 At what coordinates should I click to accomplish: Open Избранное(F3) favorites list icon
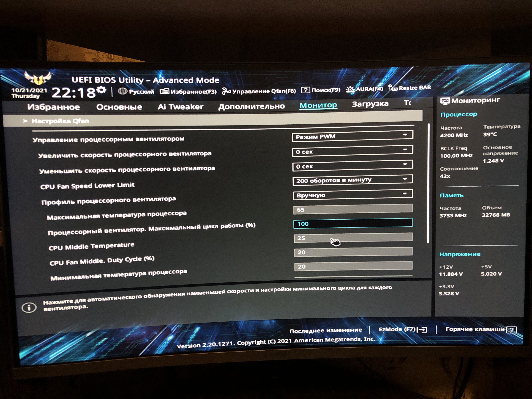click(x=164, y=91)
